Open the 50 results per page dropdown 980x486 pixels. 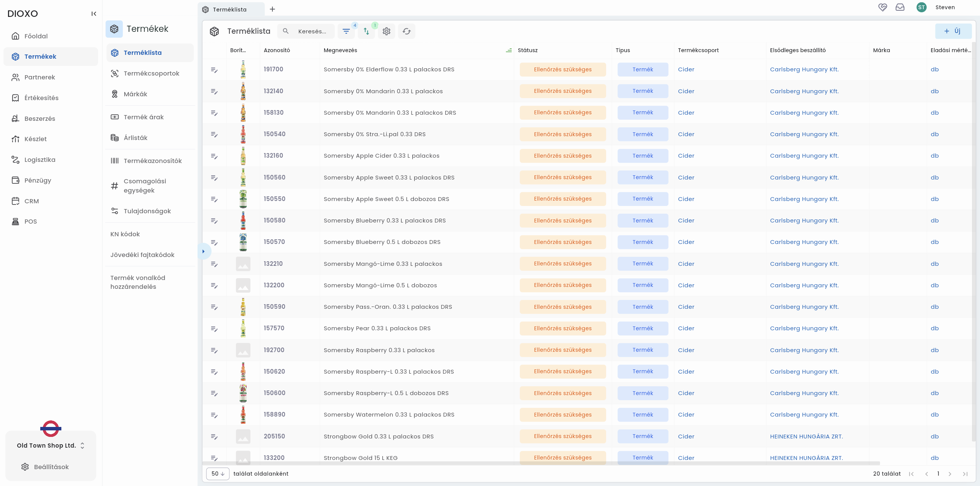coord(217,474)
